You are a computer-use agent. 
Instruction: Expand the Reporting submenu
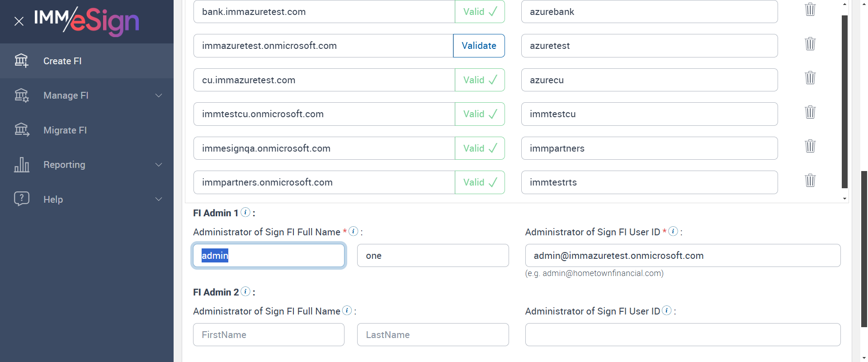point(159,165)
